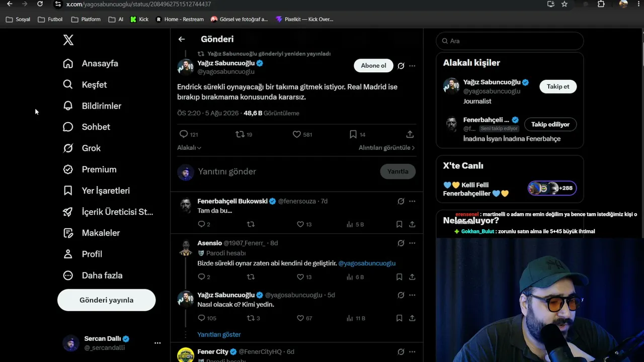Bookmark the main post with 14 bookmarks
This screenshot has width=644, height=362.
click(x=353, y=134)
